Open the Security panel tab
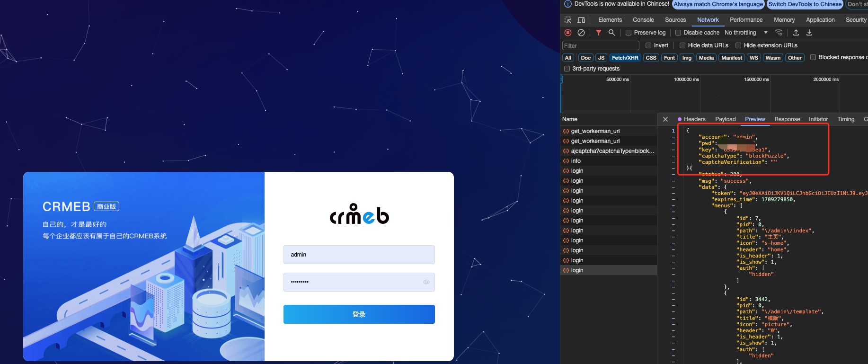 point(856,20)
